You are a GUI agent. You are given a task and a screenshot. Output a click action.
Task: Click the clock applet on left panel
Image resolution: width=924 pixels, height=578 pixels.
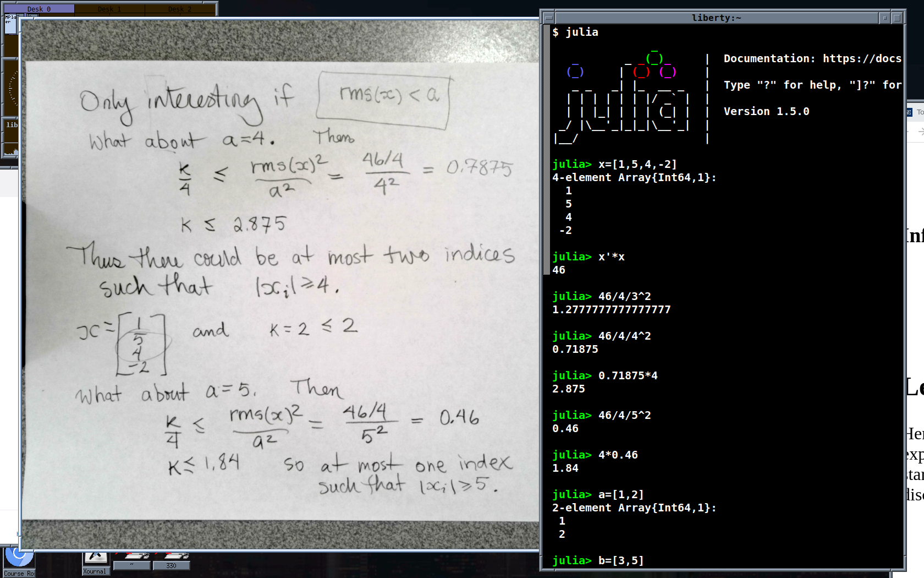click(11, 88)
